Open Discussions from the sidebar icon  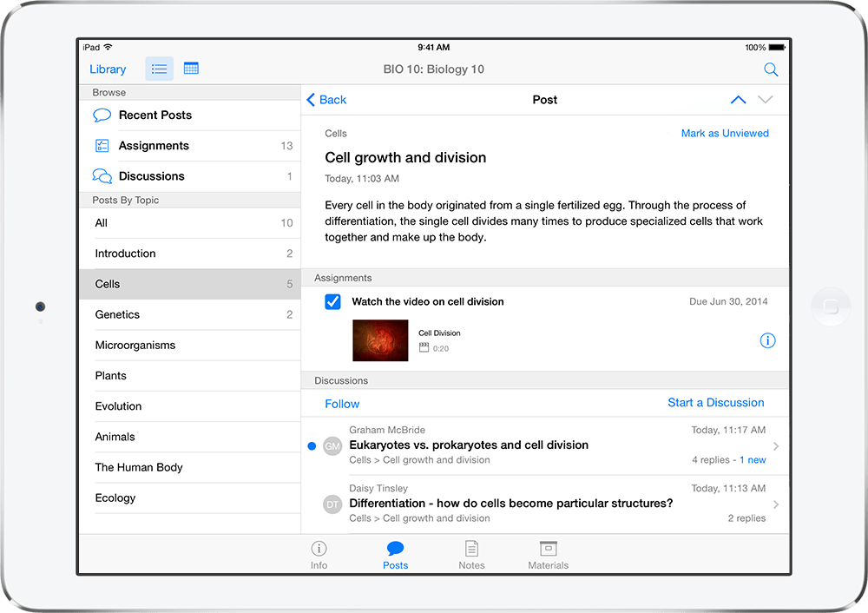[102, 175]
